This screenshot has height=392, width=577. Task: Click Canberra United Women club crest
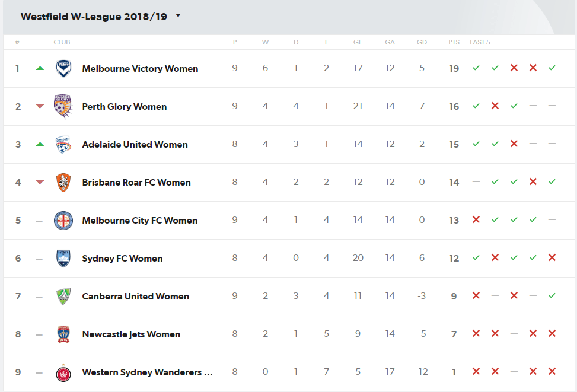click(63, 297)
